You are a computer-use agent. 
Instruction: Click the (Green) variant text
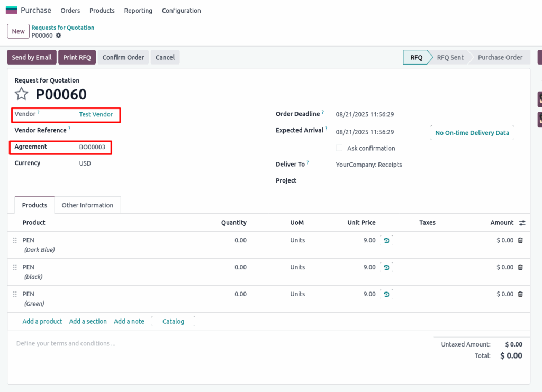pyautogui.click(x=34, y=304)
